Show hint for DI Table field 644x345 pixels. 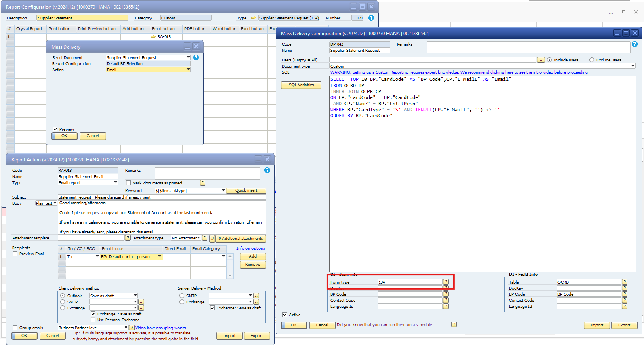coord(625,282)
